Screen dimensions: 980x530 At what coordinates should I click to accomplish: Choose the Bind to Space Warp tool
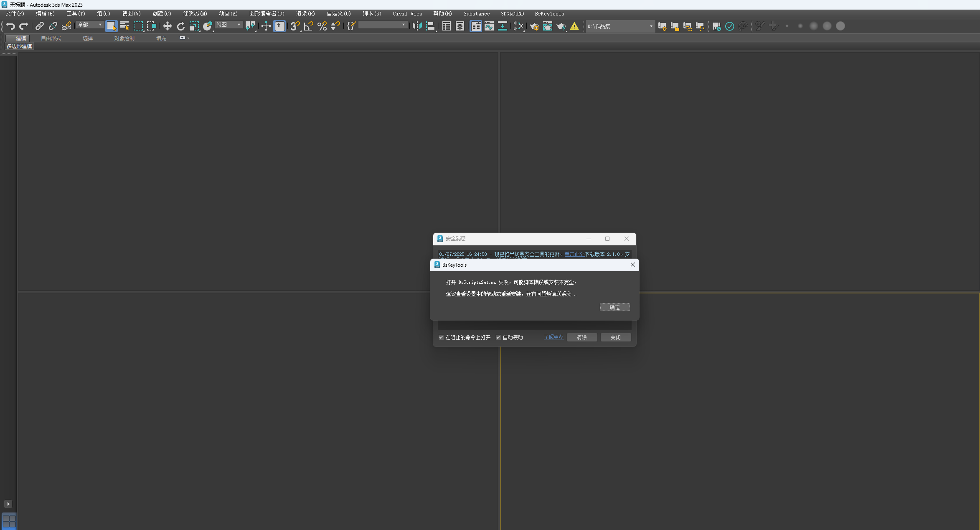(x=66, y=26)
